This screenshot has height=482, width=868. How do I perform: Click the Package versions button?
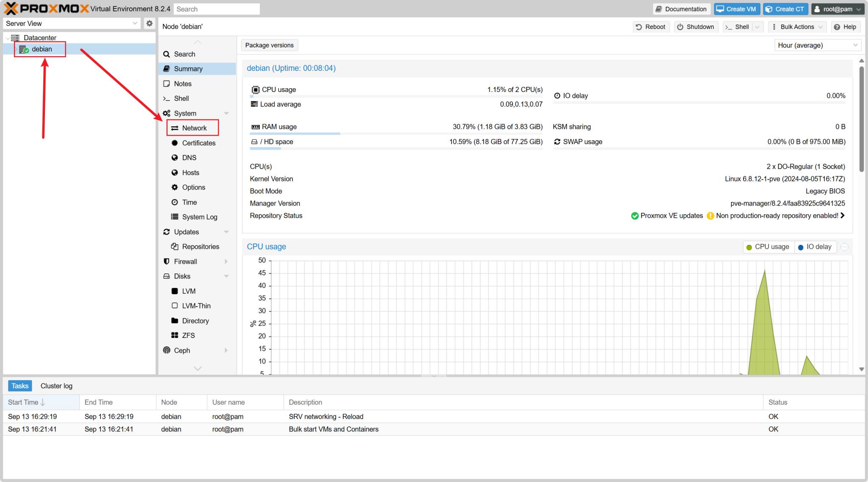click(x=269, y=45)
